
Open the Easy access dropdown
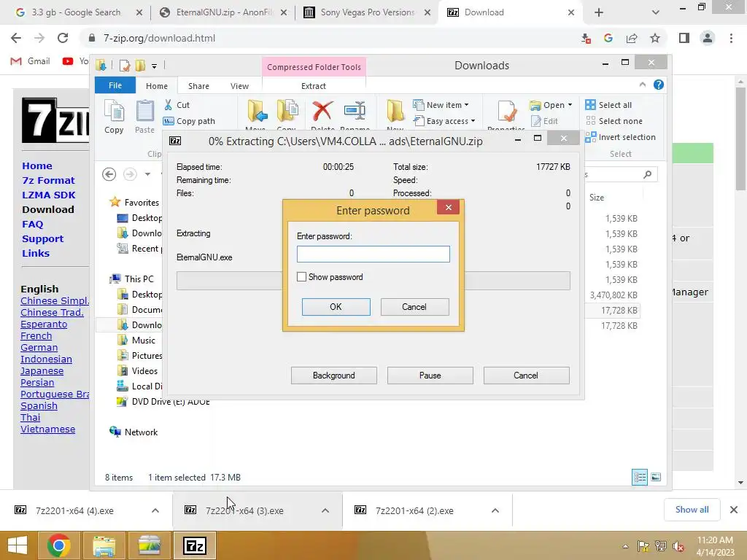444,121
